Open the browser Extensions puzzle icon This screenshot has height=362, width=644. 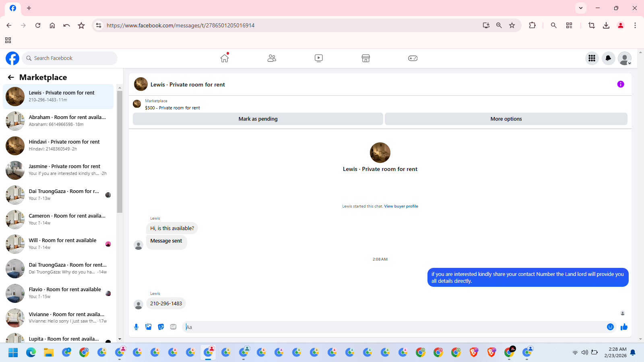tap(532, 25)
